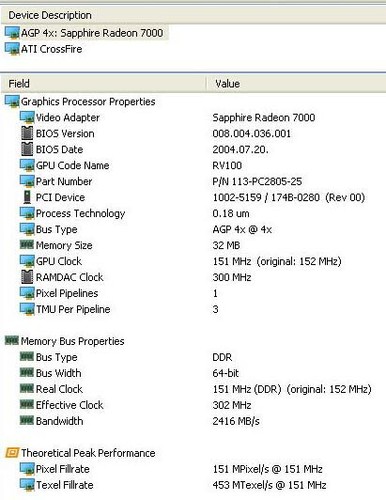Screen dimensions: 386x500
Task: Click the BIOS Date chip icon
Action: point(27,149)
